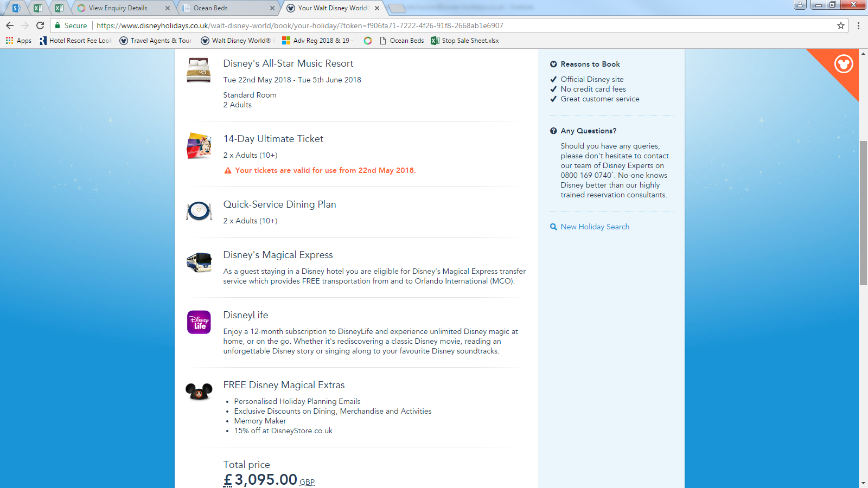Click the Reasons to Book star icon
Image resolution: width=868 pixels, height=488 pixels.
[553, 64]
